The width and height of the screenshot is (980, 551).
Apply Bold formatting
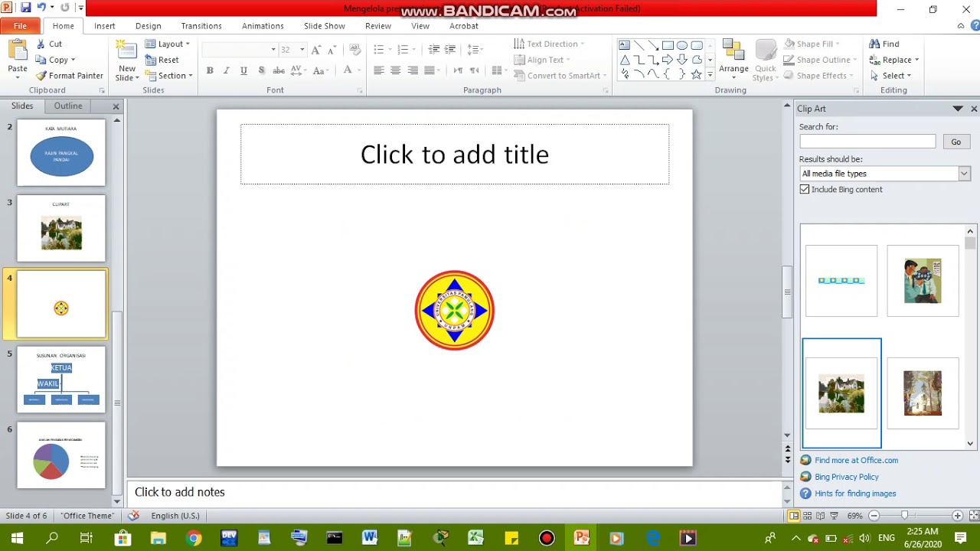click(x=210, y=70)
